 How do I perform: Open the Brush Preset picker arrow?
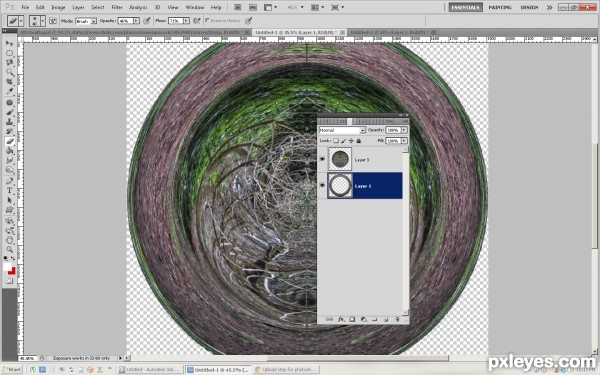coord(43,21)
